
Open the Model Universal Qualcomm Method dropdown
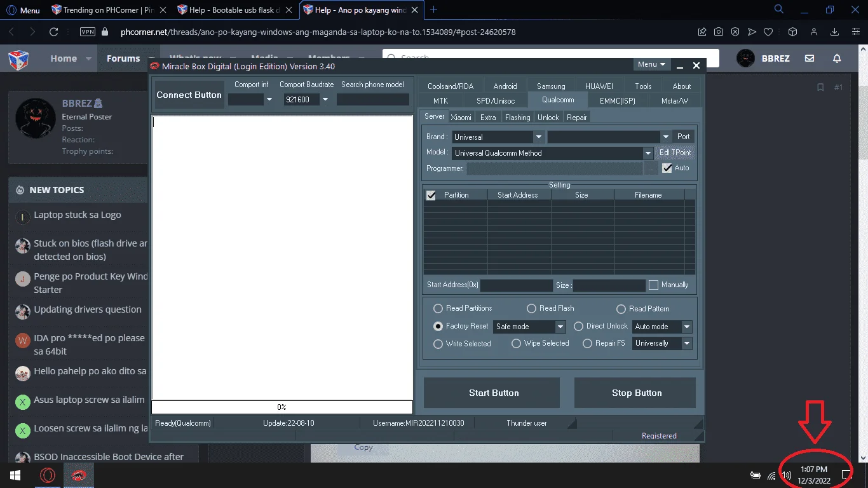click(648, 153)
